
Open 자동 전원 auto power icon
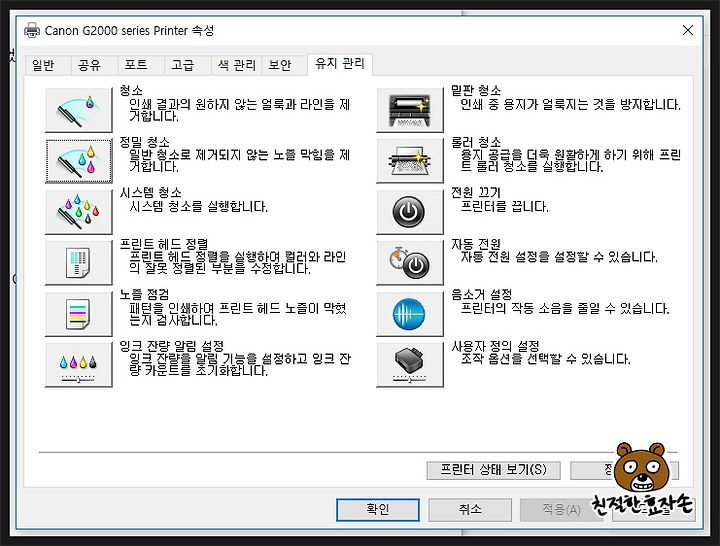pyautogui.click(x=410, y=263)
